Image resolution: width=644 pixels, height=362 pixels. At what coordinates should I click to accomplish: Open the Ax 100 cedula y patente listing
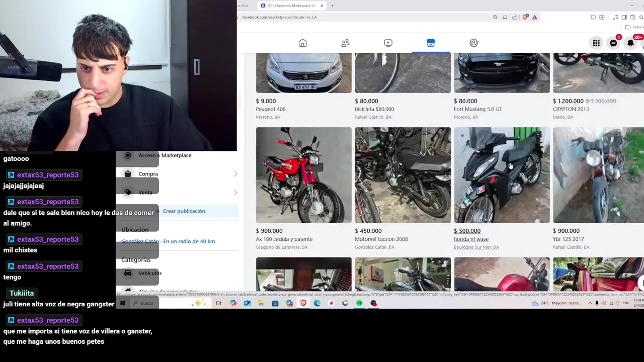284,239
